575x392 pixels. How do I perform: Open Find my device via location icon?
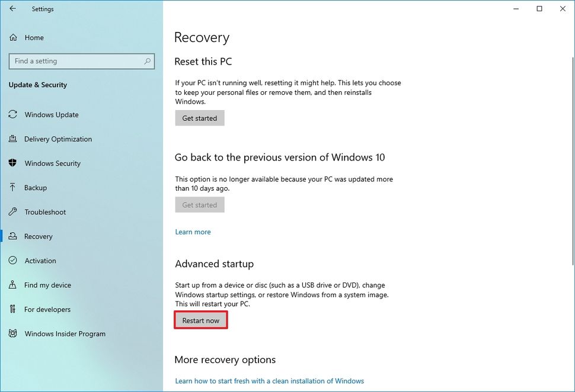12,285
